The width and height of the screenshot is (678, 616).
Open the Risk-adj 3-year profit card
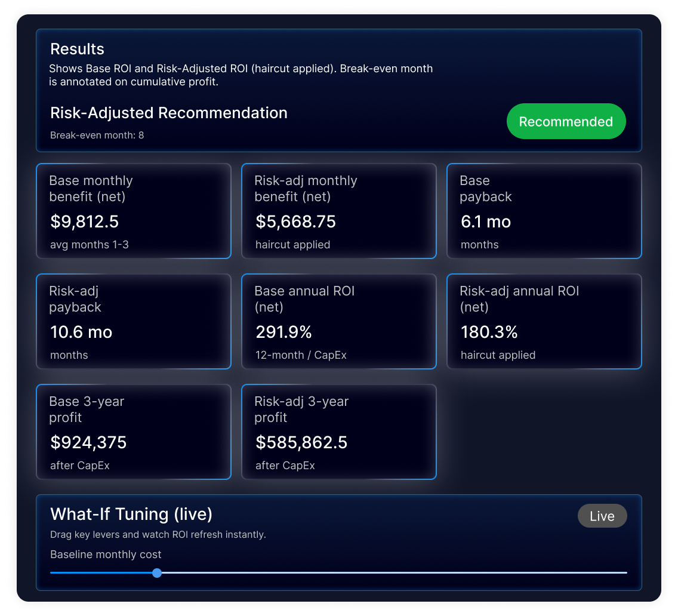338,432
